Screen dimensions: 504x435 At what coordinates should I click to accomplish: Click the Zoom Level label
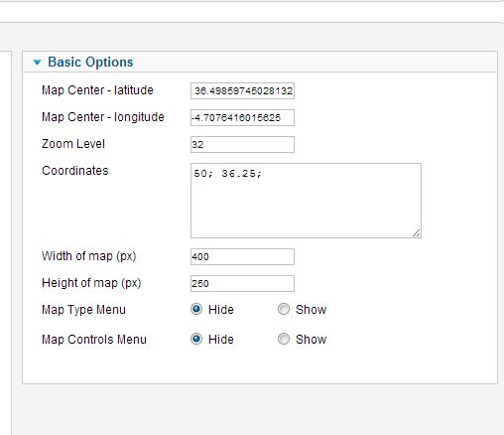[73, 144]
